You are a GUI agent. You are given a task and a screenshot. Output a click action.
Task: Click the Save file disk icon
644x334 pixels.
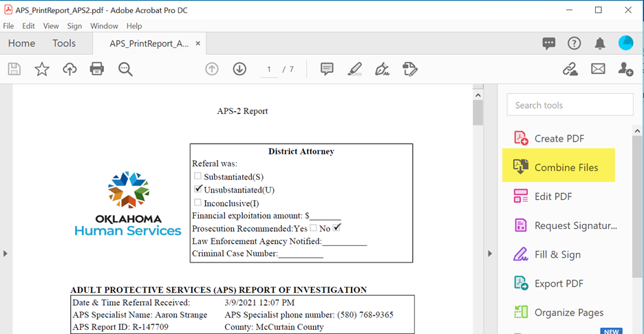14,69
